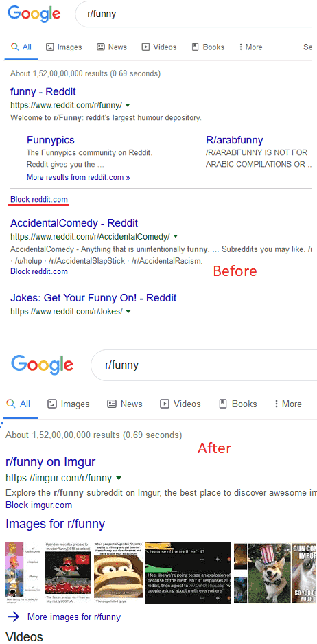Expand the More menu in the bottom results
This screenshot has height=644, width=317.
(288, 404)
